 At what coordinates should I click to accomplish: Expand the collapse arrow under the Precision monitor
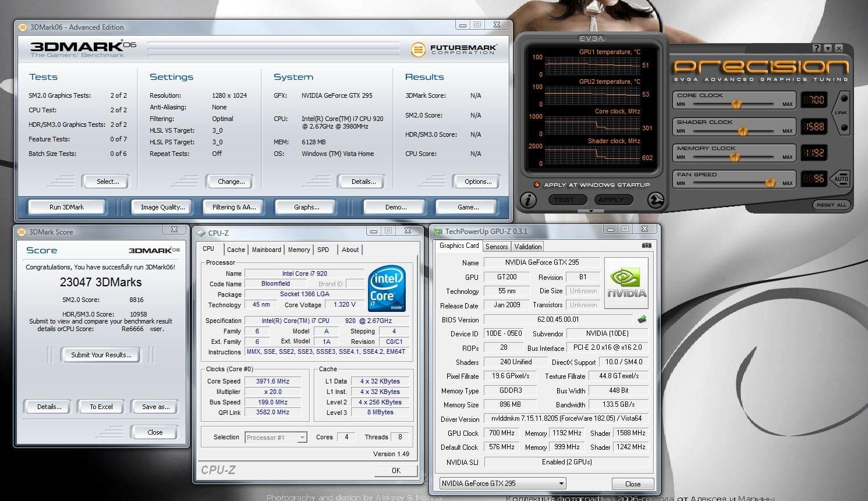(591, 211)
